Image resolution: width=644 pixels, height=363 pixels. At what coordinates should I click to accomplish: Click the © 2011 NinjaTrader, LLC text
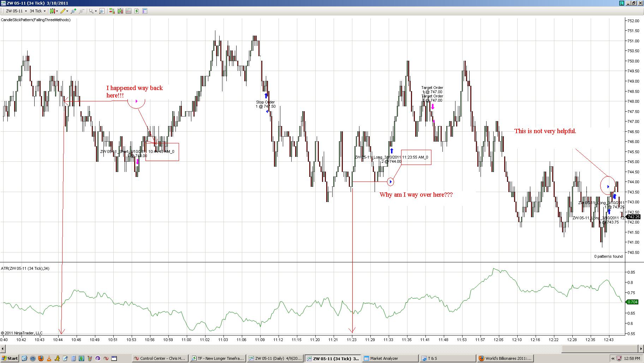22,333
